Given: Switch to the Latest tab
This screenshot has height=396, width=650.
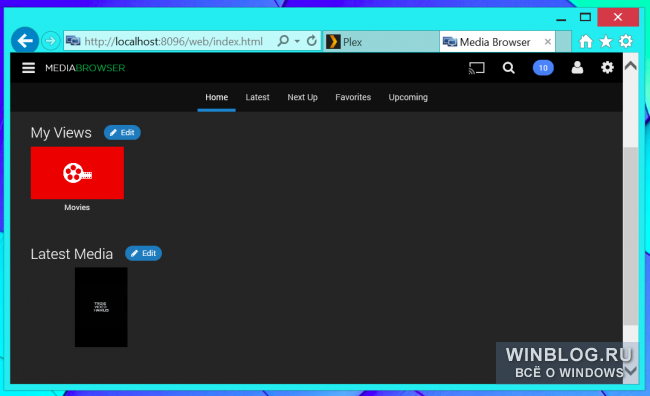Looking at the screenshot, I should click(257, 97).
